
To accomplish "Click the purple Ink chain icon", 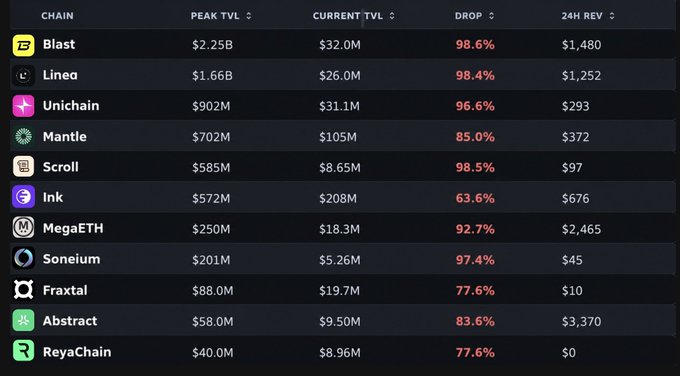I will pyautogui.click(x=23, y=197).
